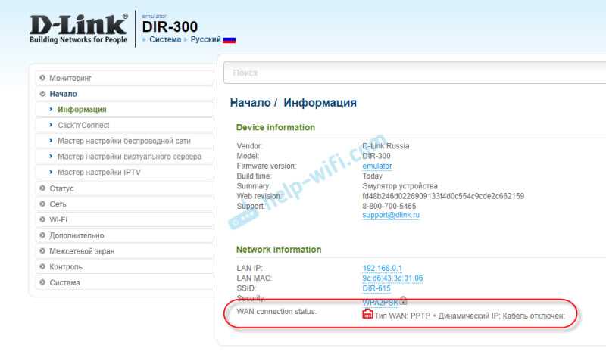Open the Мониторинг menu item
606x364 pixels.
click(124, 78)
